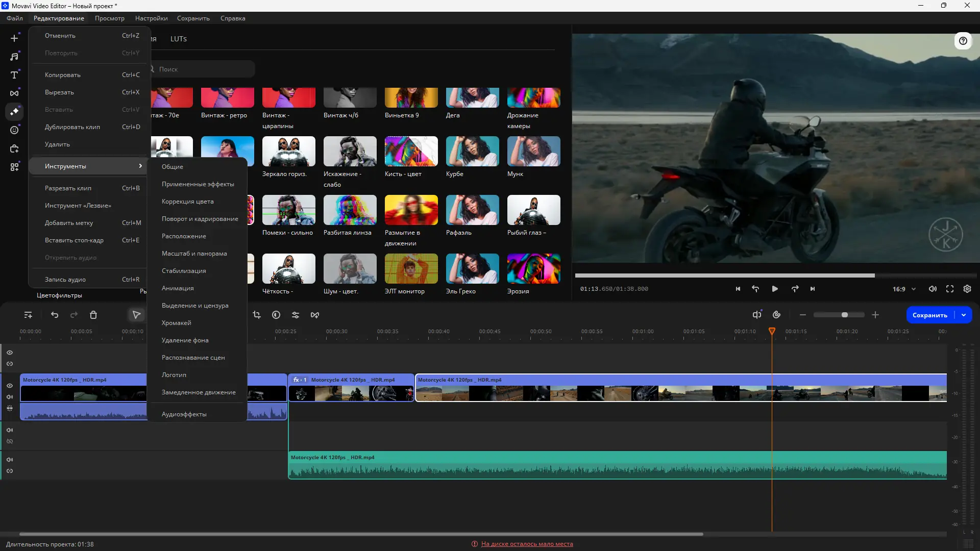
Task: Open the export options arrow beside the Save button
Action: pos(964,315)
